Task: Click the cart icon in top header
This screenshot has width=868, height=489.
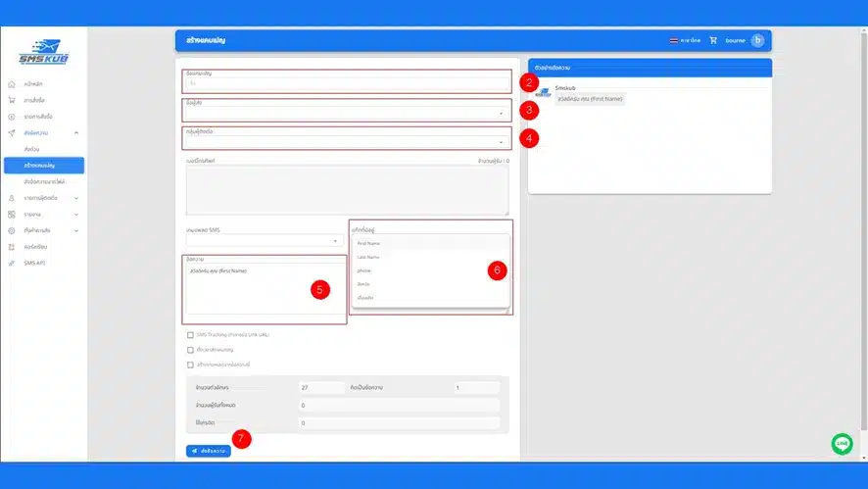Action: pos(713,40)
